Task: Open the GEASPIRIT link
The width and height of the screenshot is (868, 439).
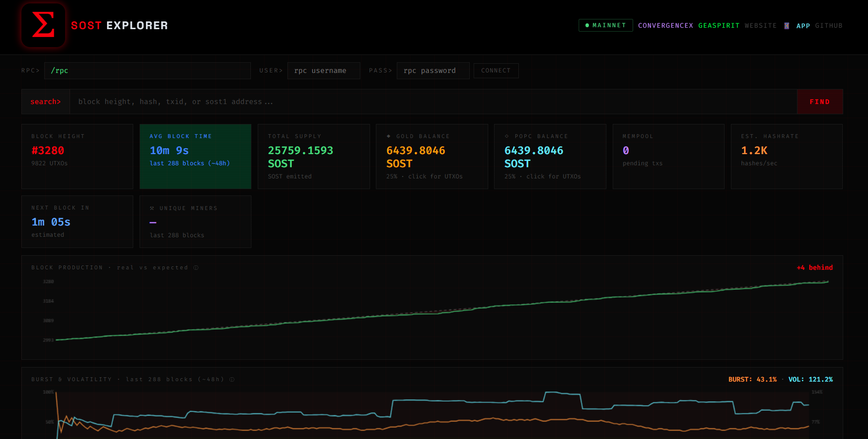Action: tap(719, 26)
